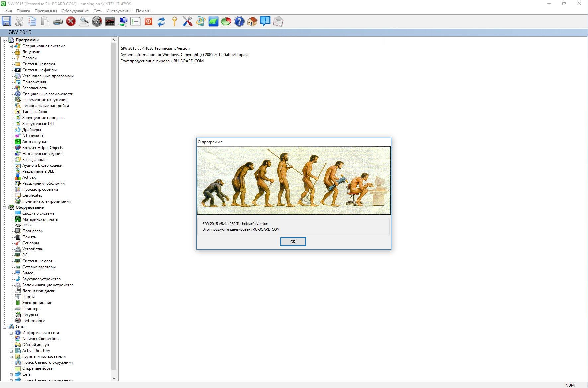Expand the Active Directory node

tap(11, 351)
